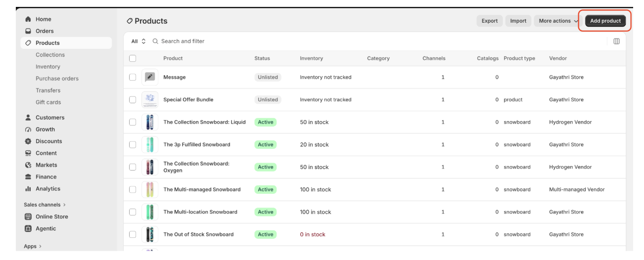Check the Message product row checkbox

point(133,77)
